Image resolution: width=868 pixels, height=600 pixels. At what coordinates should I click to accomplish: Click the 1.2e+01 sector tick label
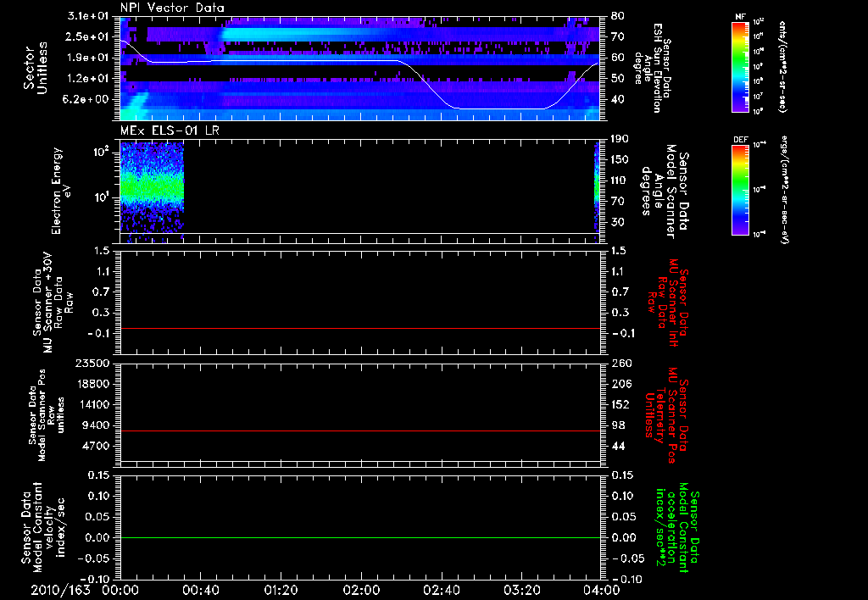88,79
